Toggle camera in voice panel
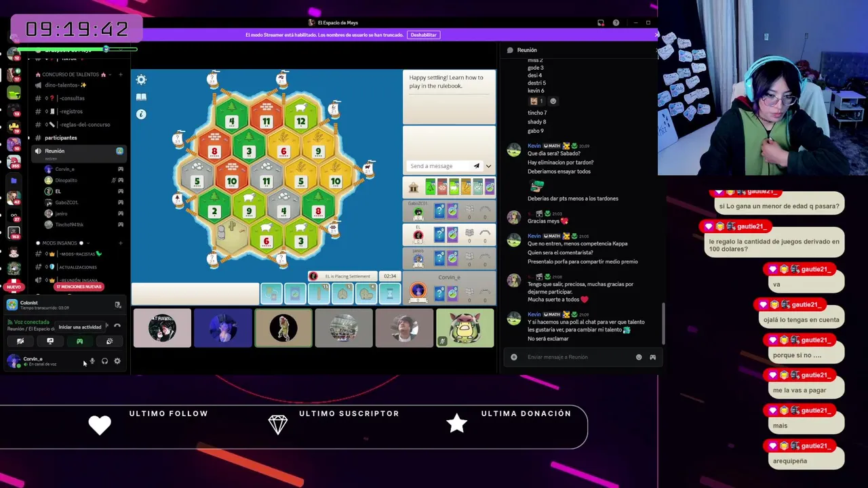Viewport: 868px width, 488px height. 20,342
